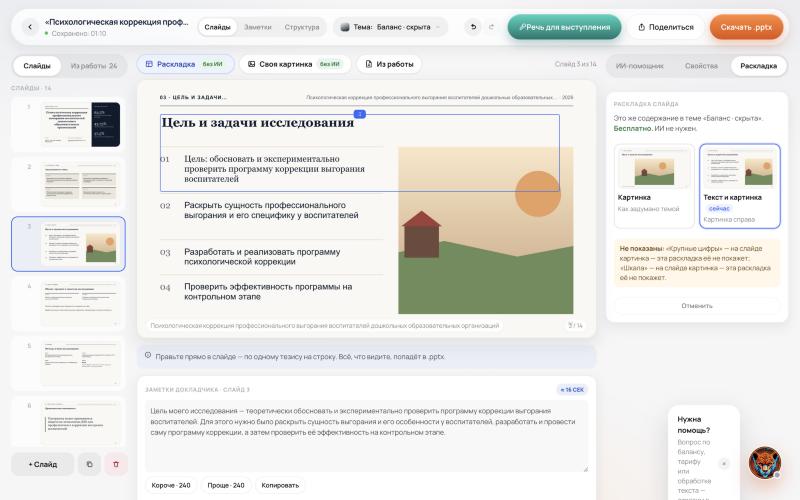This screenshot has width=800, height=500.
Task: Delete the slide with the red trash icon
Action: 116,464
